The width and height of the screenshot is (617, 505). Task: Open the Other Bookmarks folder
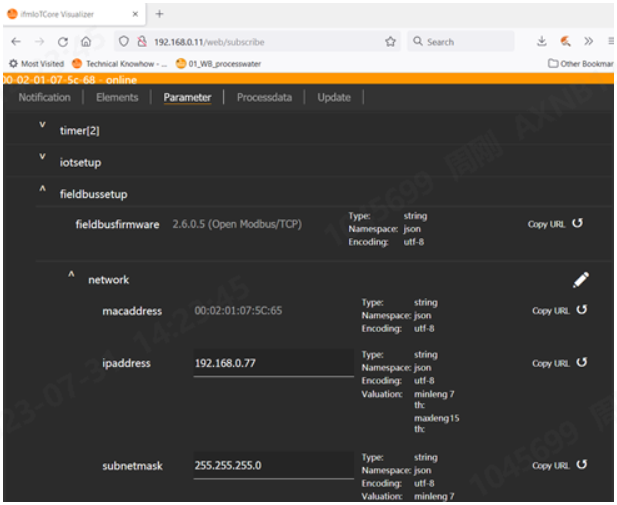click(x=581, y=64)
